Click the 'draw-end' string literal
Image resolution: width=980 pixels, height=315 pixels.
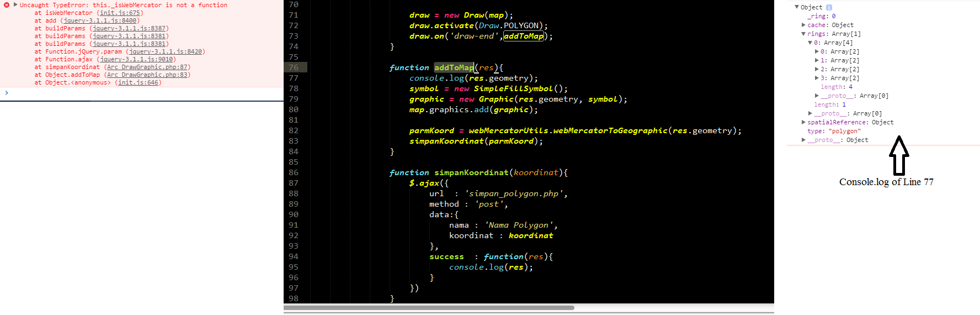(x=475, y=36)
